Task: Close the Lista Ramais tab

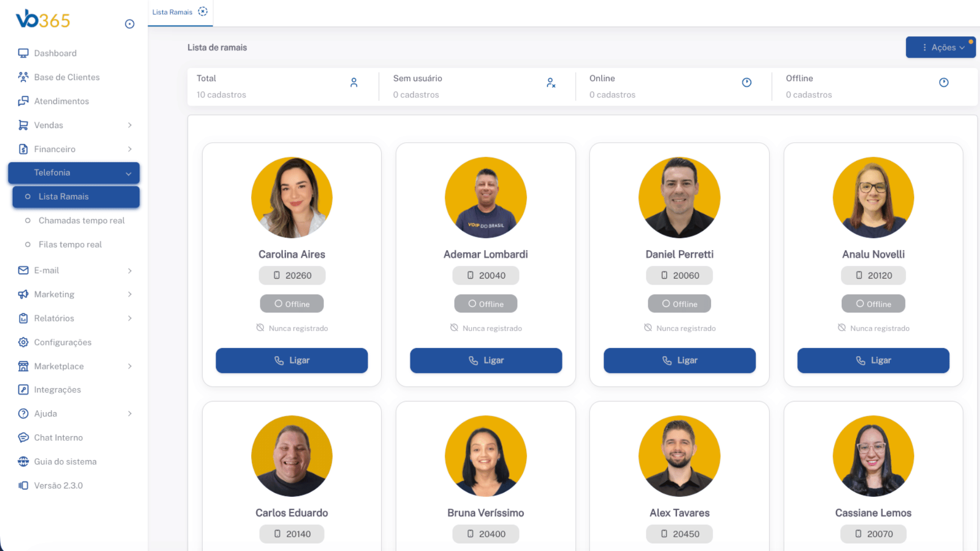Action: click(203, 12)
